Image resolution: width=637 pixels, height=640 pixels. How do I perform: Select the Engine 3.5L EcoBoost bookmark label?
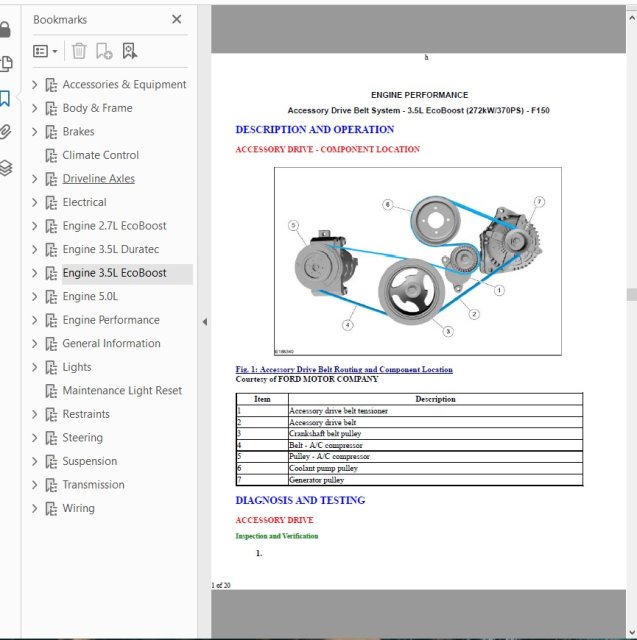pos(114,273)
